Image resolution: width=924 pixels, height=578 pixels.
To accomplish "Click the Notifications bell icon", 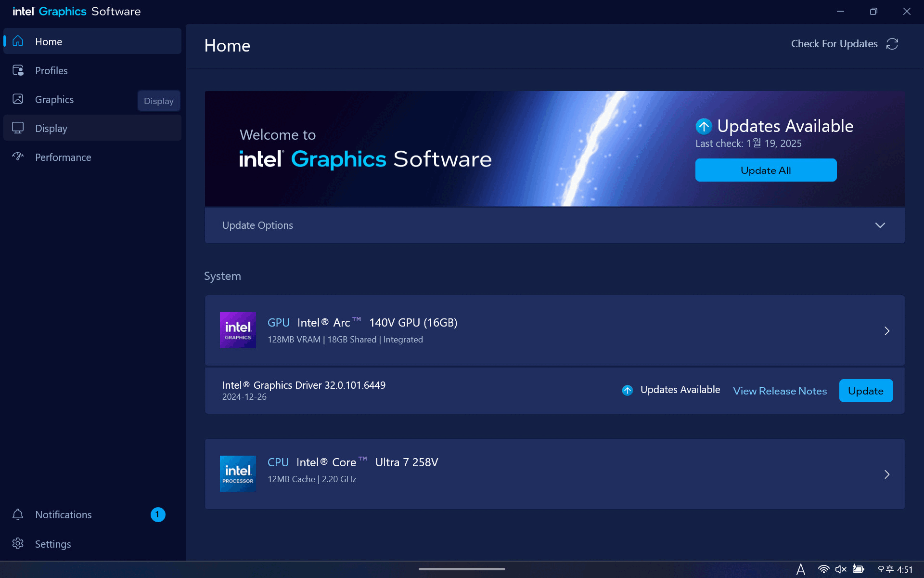I will point(18,514).
